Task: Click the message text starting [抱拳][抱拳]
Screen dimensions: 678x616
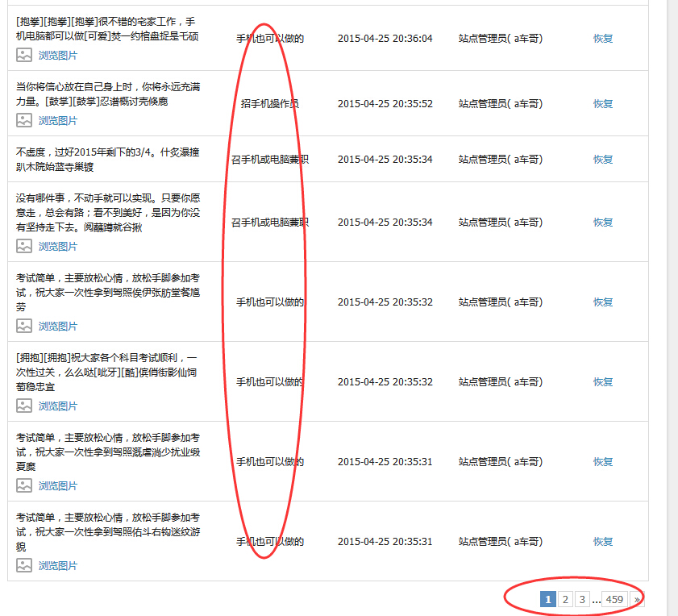Action: [x=107, y=28]
